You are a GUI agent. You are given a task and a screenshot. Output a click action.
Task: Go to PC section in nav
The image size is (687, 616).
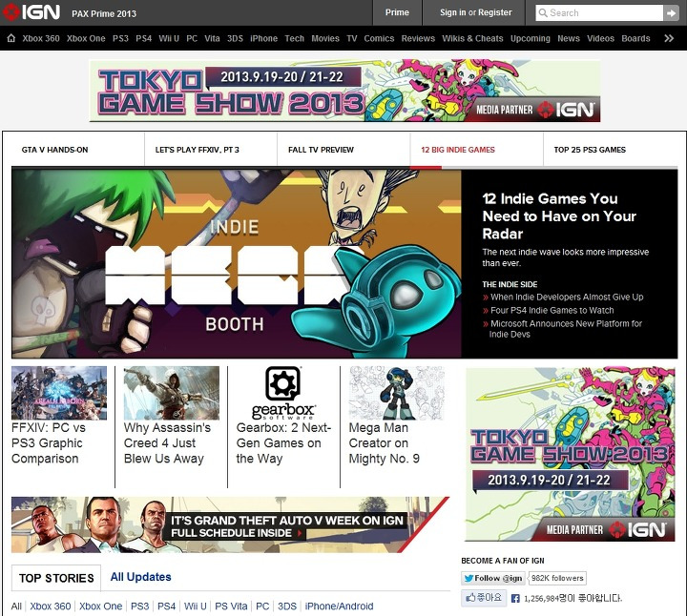(192, 38)
